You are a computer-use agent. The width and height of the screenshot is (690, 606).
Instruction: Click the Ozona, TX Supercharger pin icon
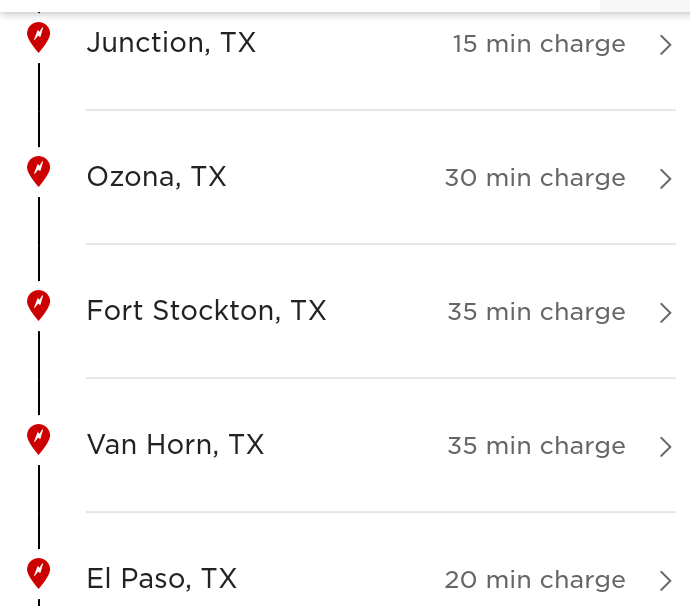point(38,171)
